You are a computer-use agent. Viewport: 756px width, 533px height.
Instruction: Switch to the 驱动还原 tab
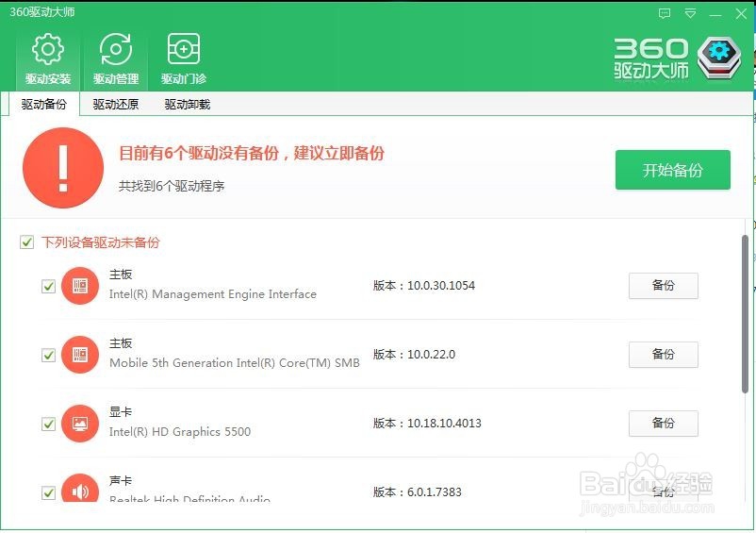pos(116,104)
